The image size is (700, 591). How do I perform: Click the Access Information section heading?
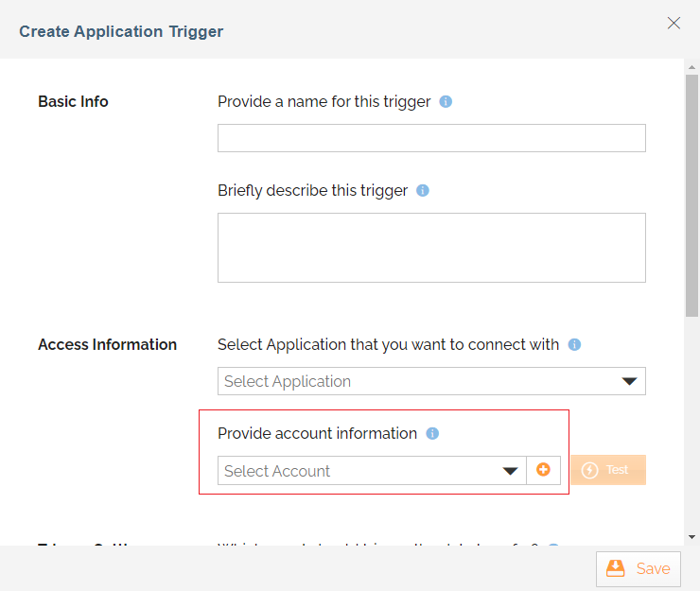[x=108, y=344]
